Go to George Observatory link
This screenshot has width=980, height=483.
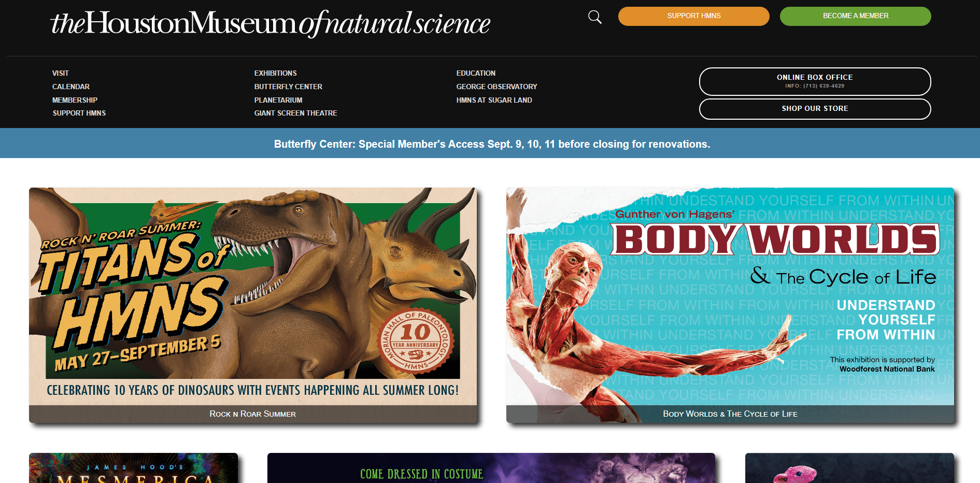[x=496, y=87]
